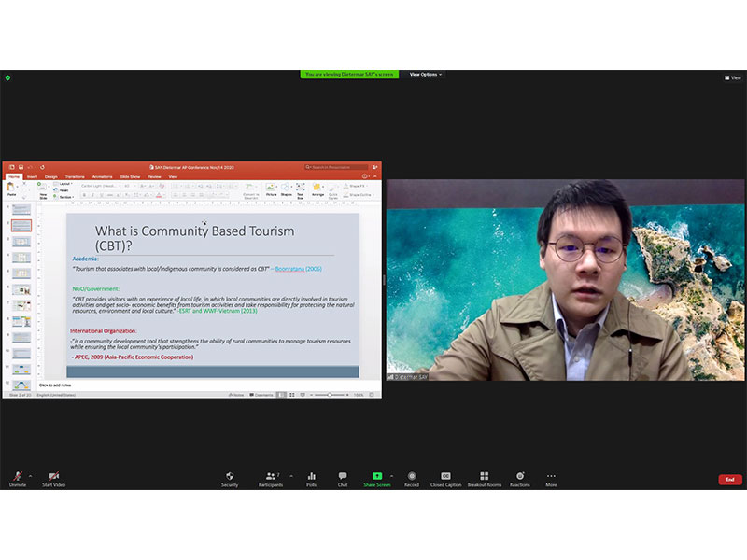This screenshot has width=747, height=560.
Task: Click the green Share Screen button
Action: click(x=377, y=477)
